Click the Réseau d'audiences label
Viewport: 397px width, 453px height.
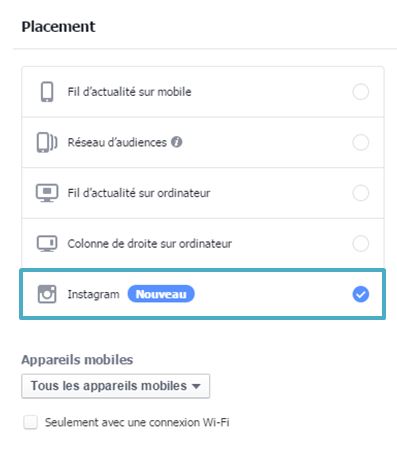coord(117,142)
